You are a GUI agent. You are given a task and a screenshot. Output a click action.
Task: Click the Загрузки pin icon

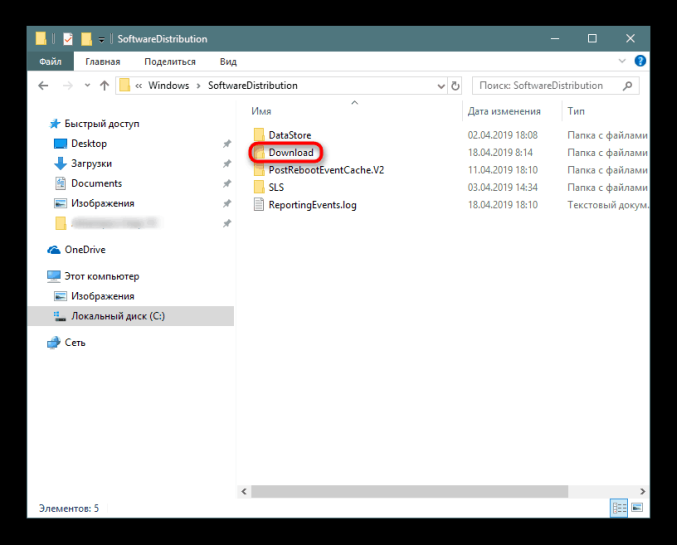pos(227,164)
